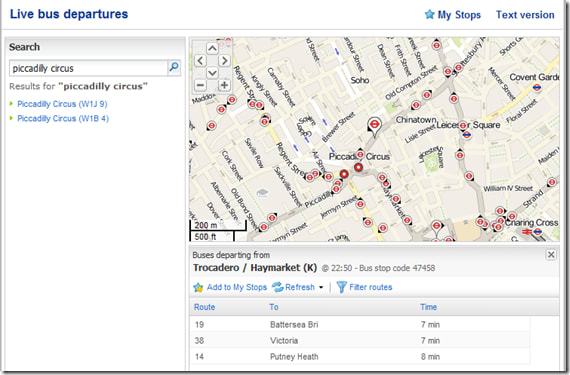The width and height of the screenshot is (570, 375).
Task: Click the Filter routes funnel icon
Action: [x=341, y=287]
